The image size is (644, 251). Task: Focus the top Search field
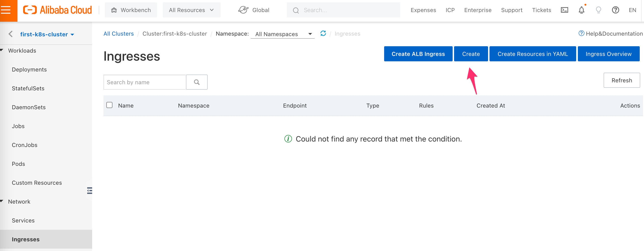coord(343,10)
